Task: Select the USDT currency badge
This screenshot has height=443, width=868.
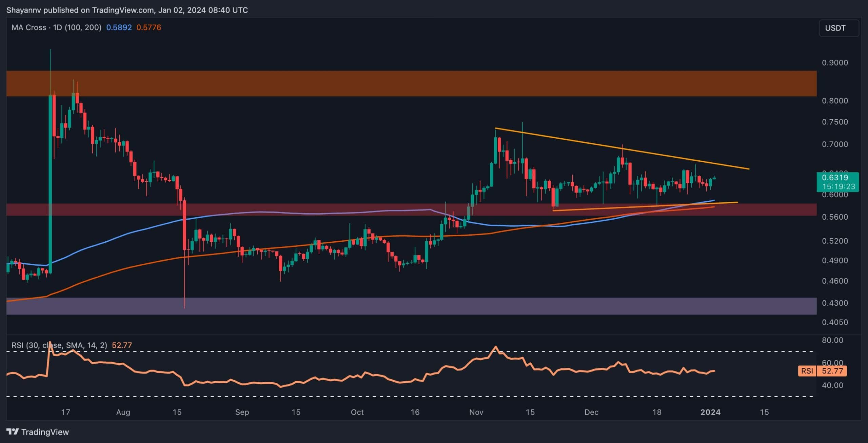Action: point(835,28)
